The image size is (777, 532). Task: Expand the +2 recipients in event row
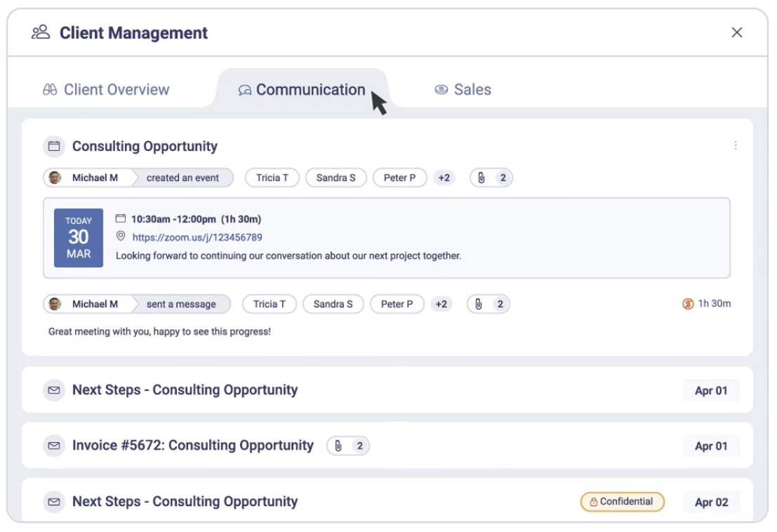(444, 178)
